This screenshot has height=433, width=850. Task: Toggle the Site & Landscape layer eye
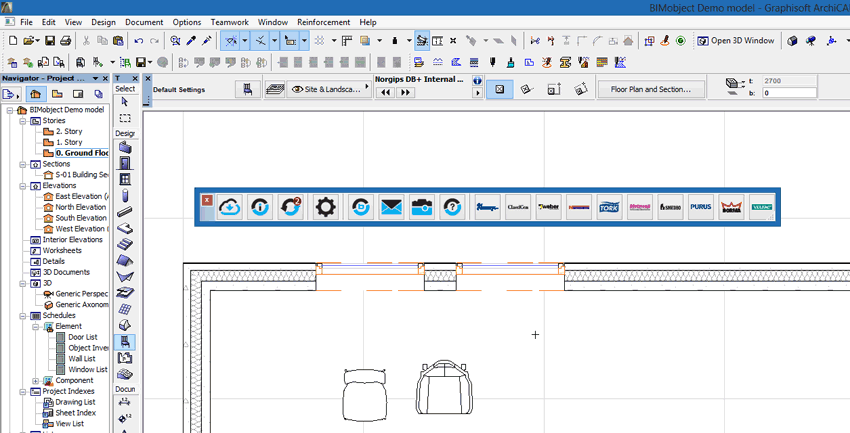[297, 89]
